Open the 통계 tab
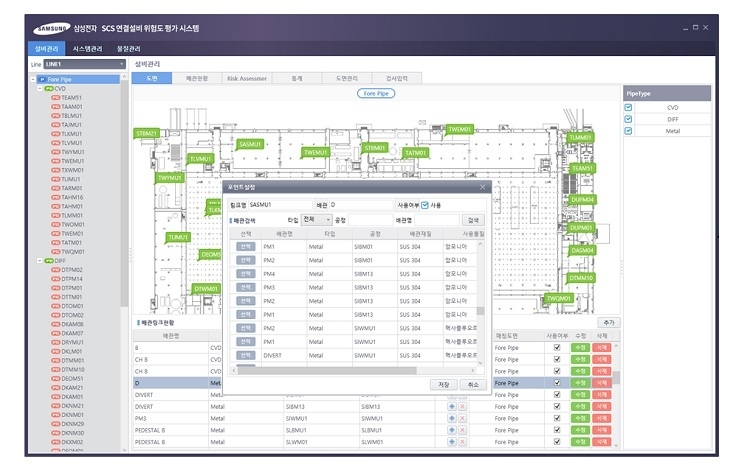 (x=297, y=78)
